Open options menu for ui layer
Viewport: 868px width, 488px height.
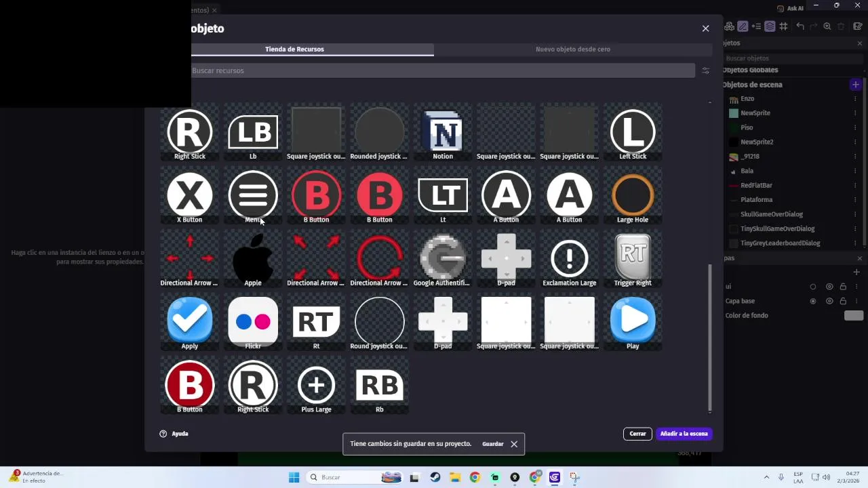coord(855,287)
